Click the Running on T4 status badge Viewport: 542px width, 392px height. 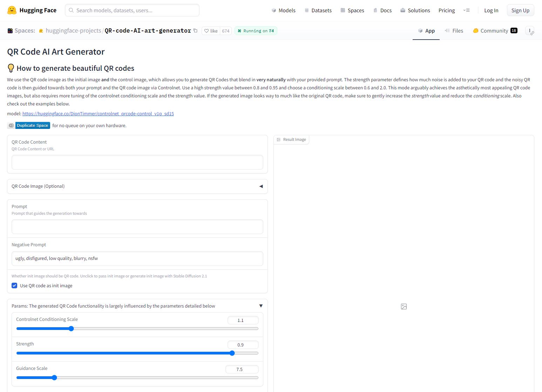pos(256,31)
